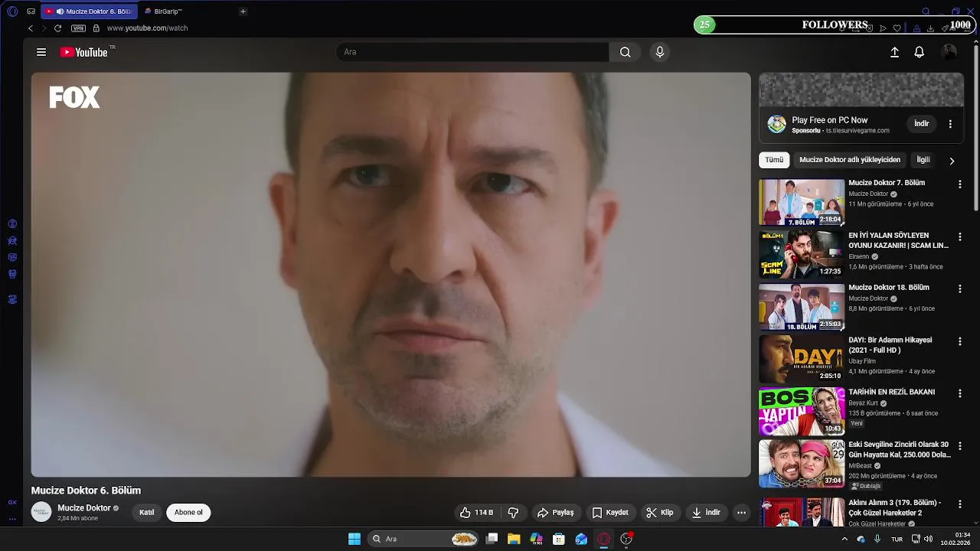Screen dimensions: 980x551
Task: Open options for TARİHİN EN REZİL BAKANI
Action: (960, 393)
